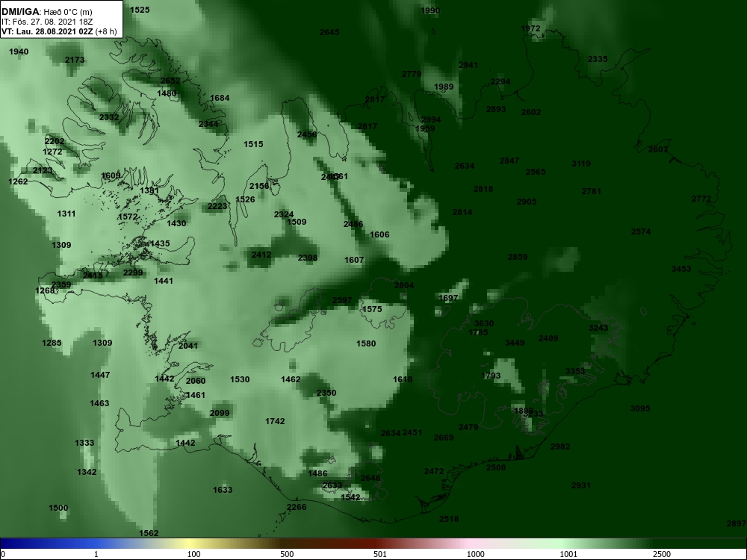Viewport: 747px width, 560px height.
Task: Click the value 2359 on the western peninsula
Action: coord(61,284)
